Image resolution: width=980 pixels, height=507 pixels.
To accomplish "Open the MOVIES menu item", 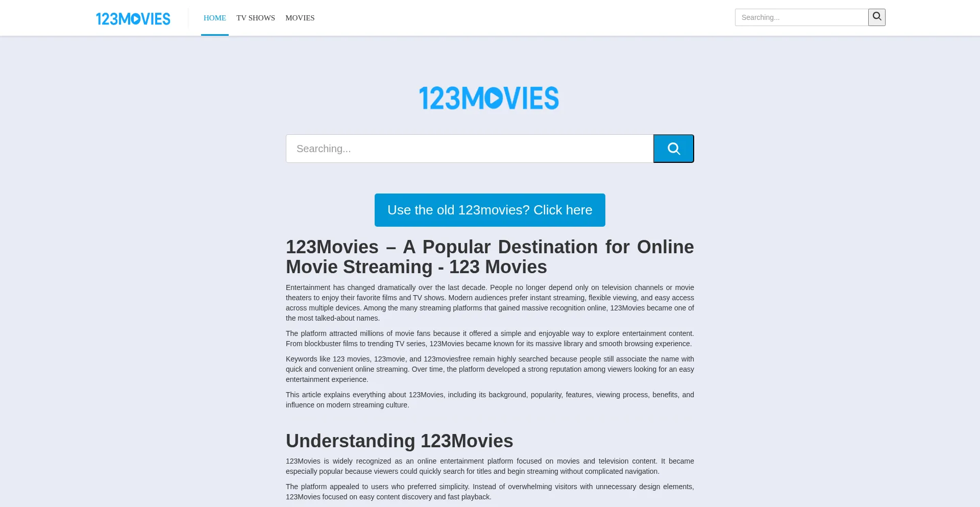I will coord(300,18).
